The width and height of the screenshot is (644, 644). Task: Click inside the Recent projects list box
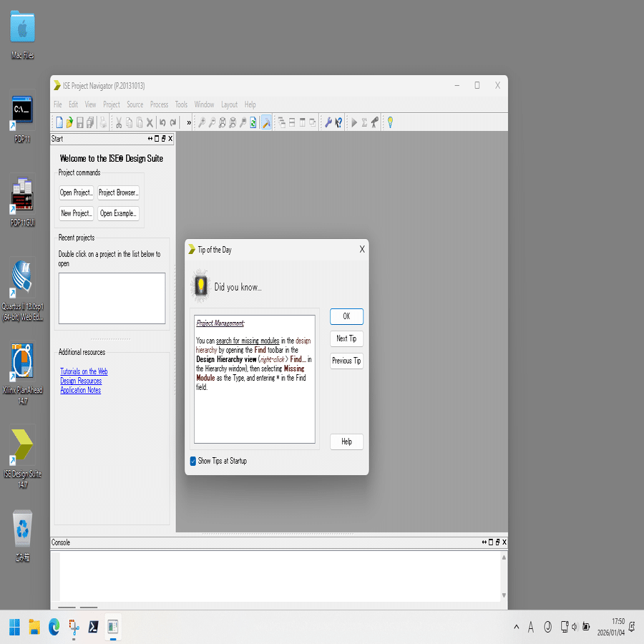pyautogui.click(x=112, y=298)
